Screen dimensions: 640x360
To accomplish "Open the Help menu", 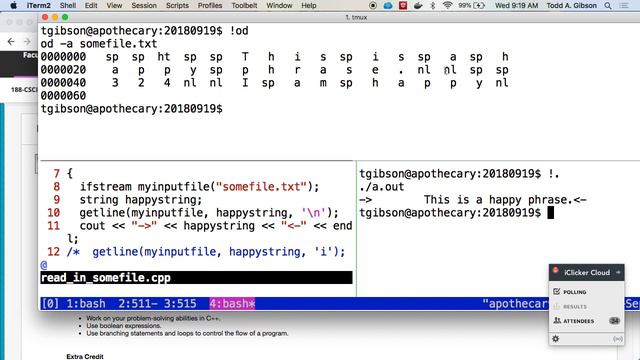I will [309, 6].
